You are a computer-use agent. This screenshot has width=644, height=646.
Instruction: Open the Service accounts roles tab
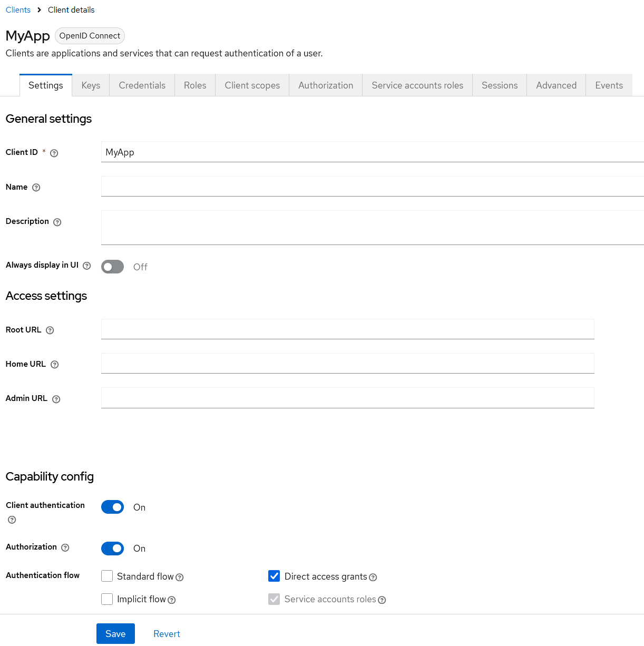(417, 85)
